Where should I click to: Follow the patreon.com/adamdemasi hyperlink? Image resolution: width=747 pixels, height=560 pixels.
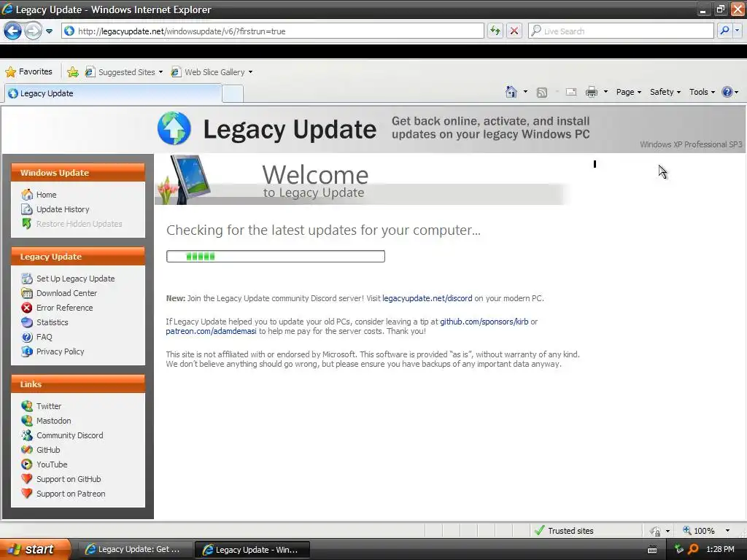(211, 332)
